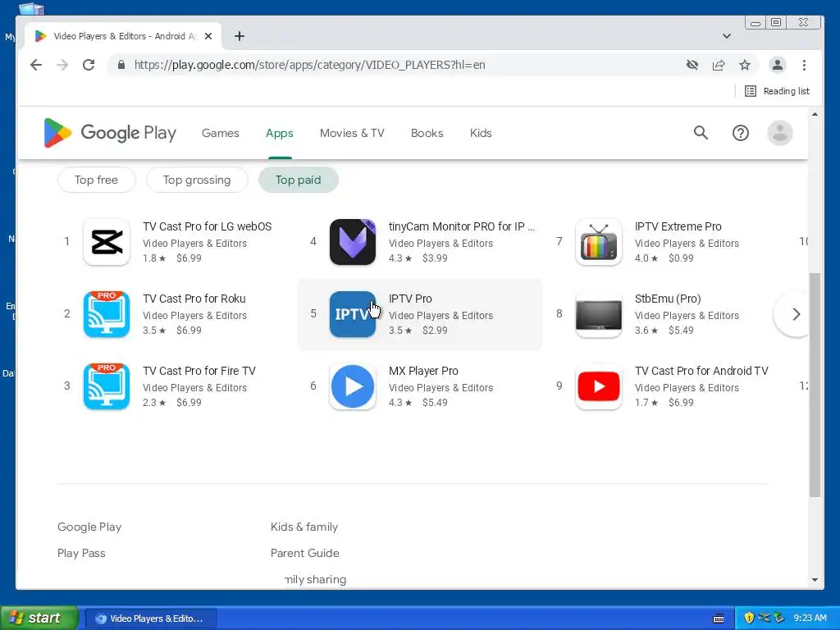The image size is (840, 630).
Task: Click scrollbar up arrow
Action: [815, 114]
